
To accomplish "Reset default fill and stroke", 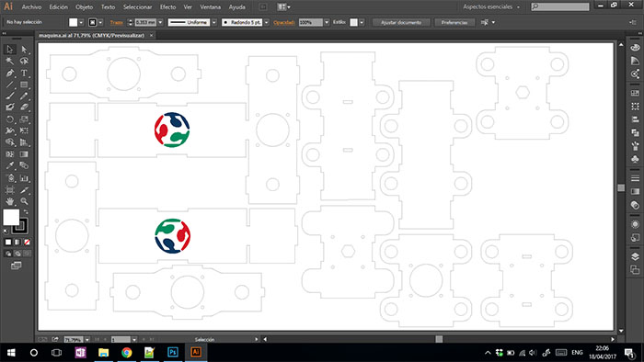I will coord(6,232).
